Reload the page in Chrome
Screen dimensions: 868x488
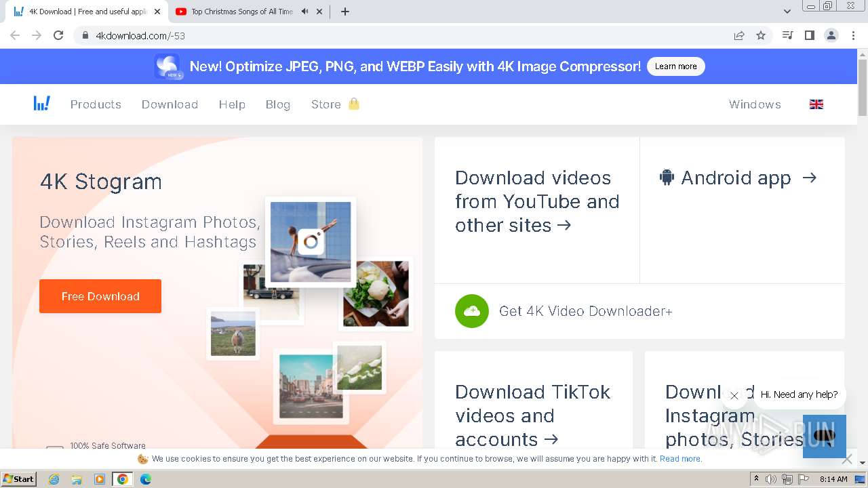[58, 35]
